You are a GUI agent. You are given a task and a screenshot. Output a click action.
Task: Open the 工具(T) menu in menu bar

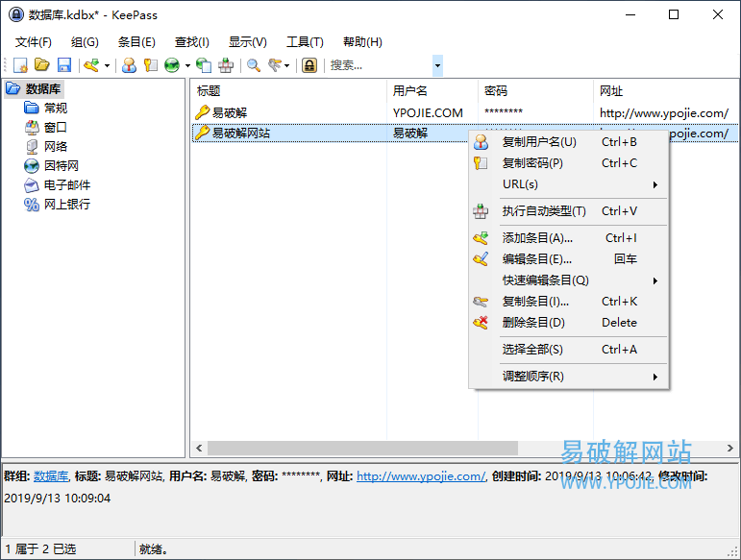(x=305, y=42)
